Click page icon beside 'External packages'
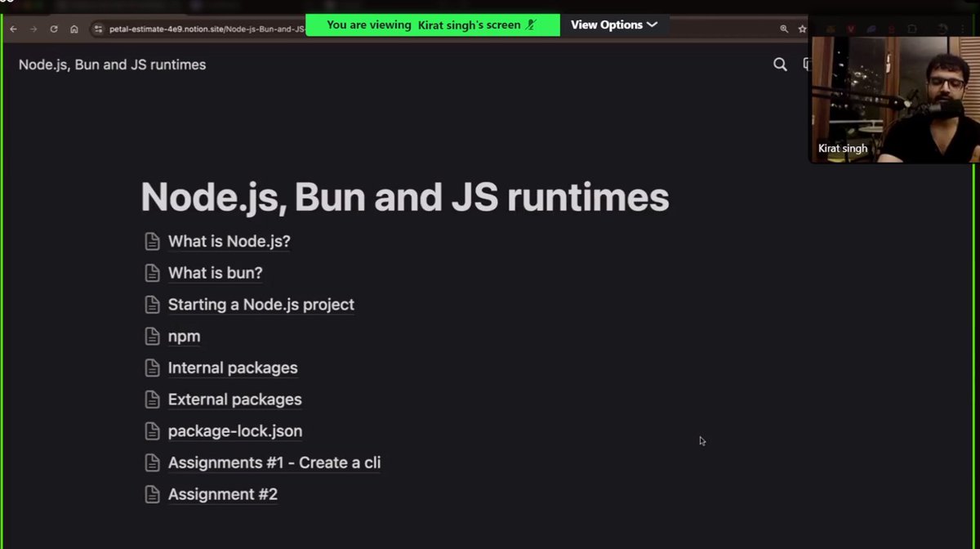Screen dimensions: 980x549 click(152, 399)
